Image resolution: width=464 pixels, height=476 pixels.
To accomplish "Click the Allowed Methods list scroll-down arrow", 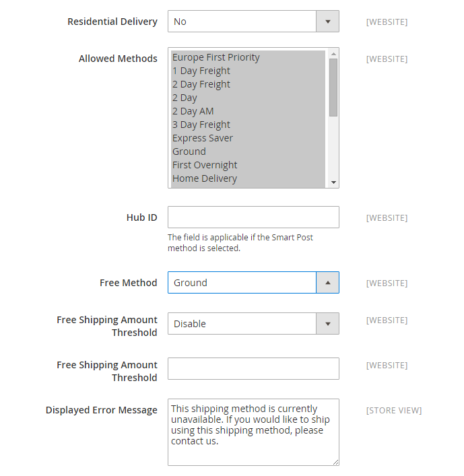I will 333,182.
